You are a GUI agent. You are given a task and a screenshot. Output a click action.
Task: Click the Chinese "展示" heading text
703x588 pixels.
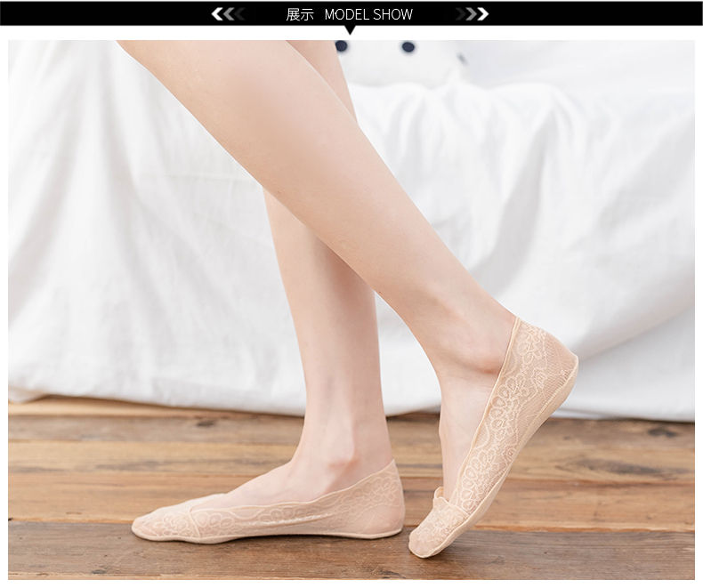click(x=300, y=15)
